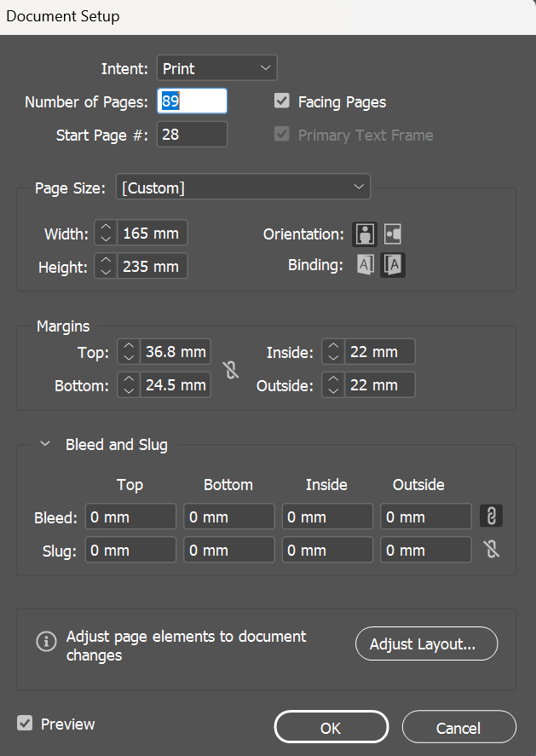The width and height of the screenshot is (536, 756).
Task: Select landscape orientation icon
Action: pyautogui.click(x=393, y=234)
